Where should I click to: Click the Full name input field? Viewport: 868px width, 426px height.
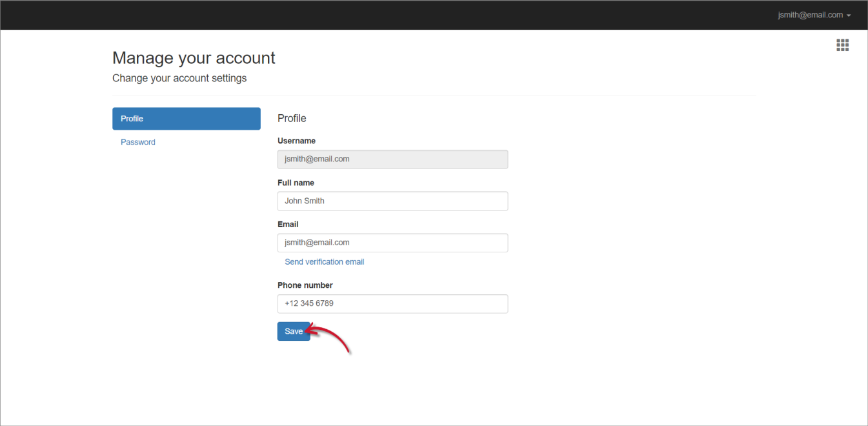click(x=392, y=201)
